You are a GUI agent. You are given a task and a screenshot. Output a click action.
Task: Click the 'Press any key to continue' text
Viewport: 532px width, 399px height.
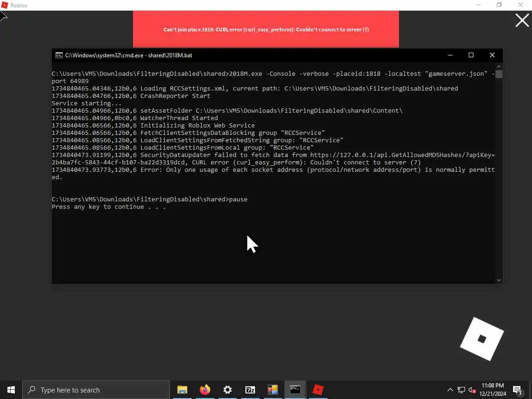[109, 206]
